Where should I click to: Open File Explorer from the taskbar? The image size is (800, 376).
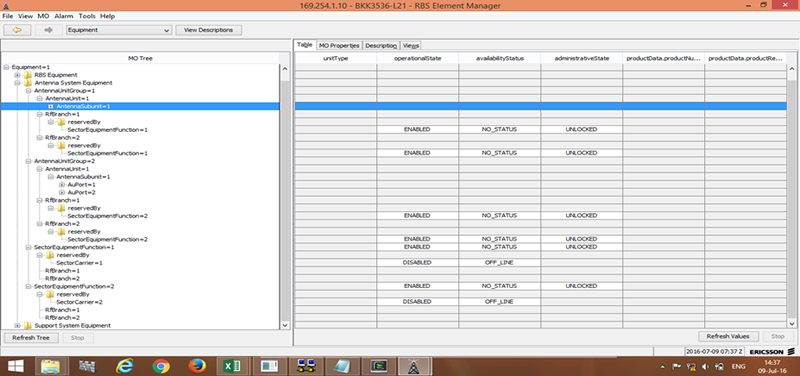pos(50,366)
